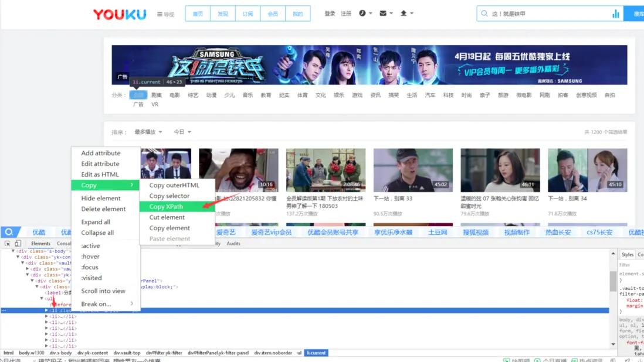This screenshot has width=644, height=362.
Task: Select Edit as HTML
Action: point(106,174)
